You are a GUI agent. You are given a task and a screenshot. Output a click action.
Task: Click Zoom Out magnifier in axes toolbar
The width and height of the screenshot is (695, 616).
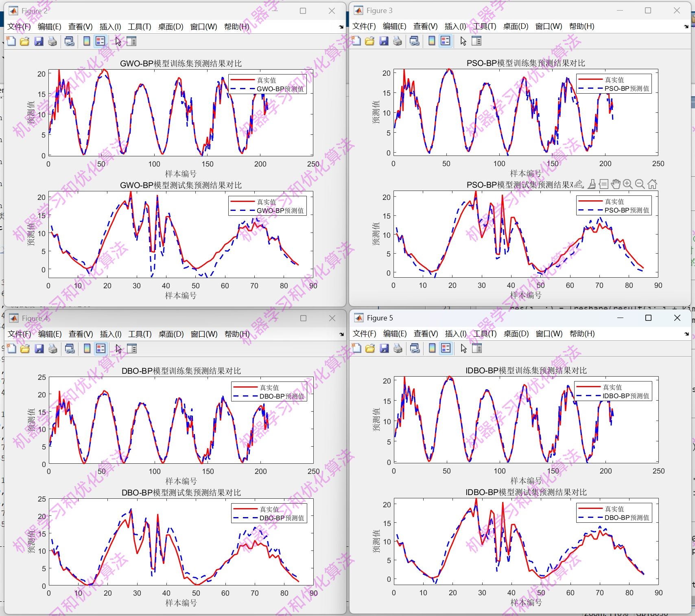tap(640, 184)
